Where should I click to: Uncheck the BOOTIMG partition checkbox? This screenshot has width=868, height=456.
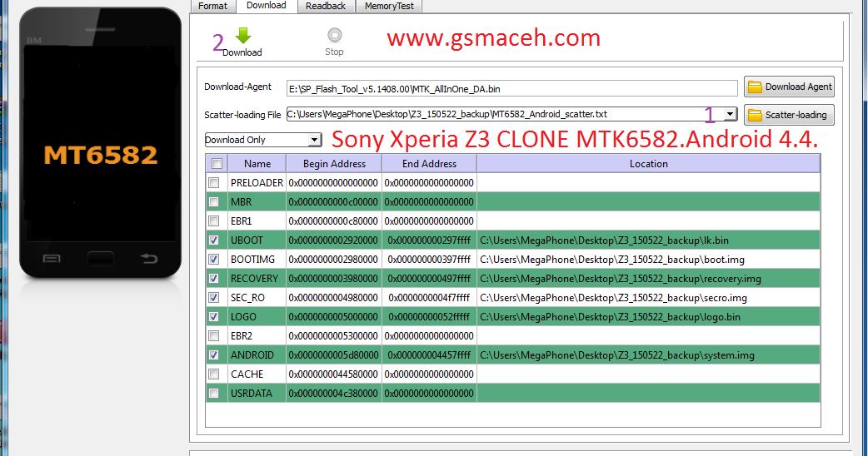214,260
